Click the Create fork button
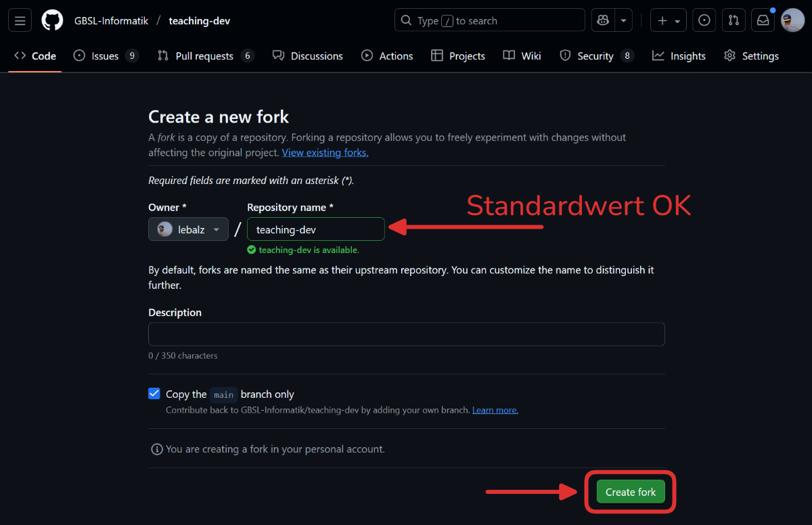The height and width of the screenshot is (525, 812). tap(630, 492)
